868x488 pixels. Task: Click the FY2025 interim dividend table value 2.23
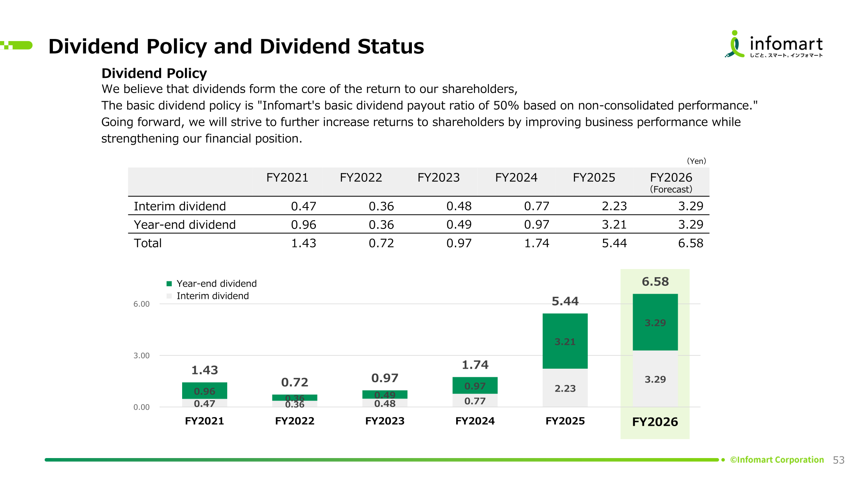(614, 206)
